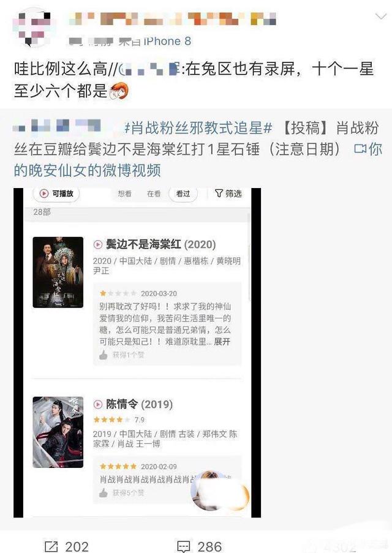Tap the repost icon showing 202

pyautogui.click(x=51, y=547)
